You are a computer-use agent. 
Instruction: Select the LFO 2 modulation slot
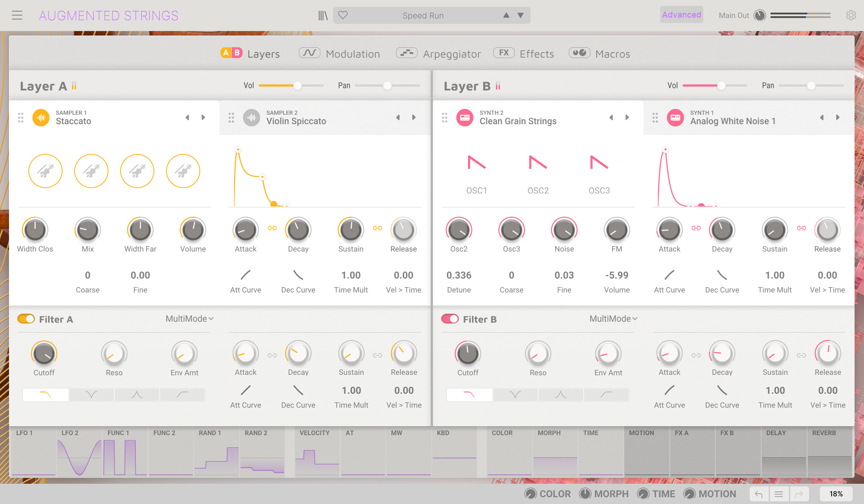pyautogui.click(x=80, y=451)
